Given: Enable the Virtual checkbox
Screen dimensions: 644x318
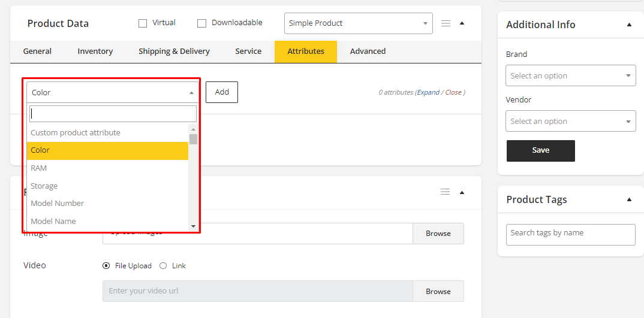Looking at the screenshot, I should click(143, 23).
